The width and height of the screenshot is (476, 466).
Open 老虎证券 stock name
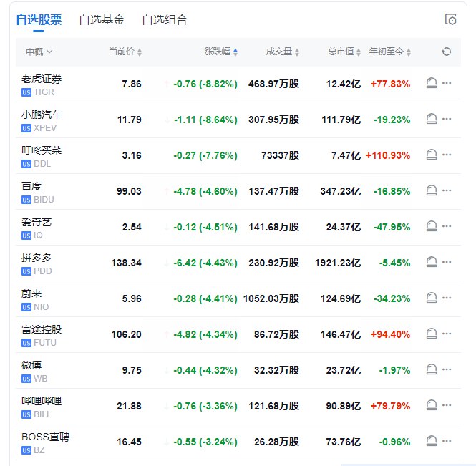(x=42, y=79)
